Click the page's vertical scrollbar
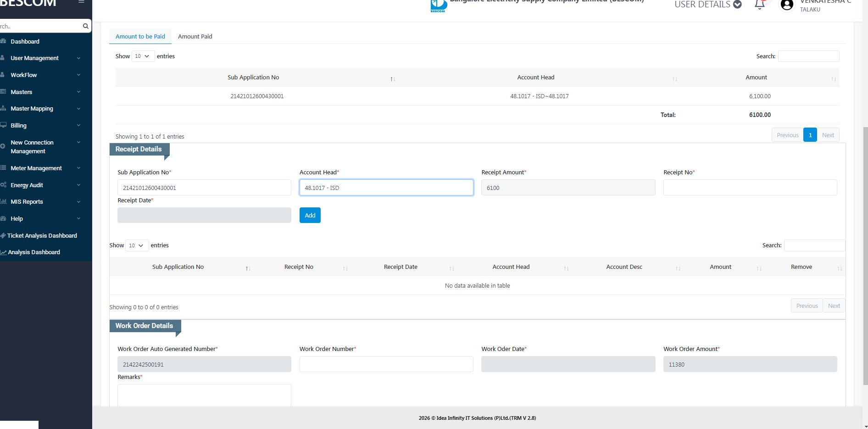868x429 pixels. coord(865,256)
